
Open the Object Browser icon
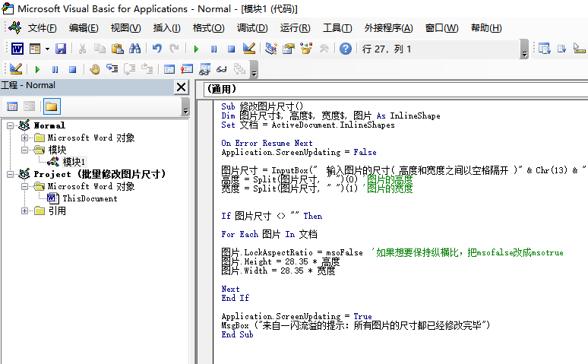tap(306, 49)
